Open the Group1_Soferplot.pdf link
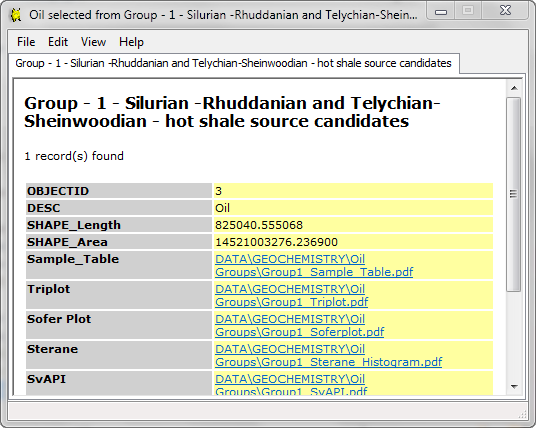The height and width of the screenshot is (428, 536). (x=299, y=325)
